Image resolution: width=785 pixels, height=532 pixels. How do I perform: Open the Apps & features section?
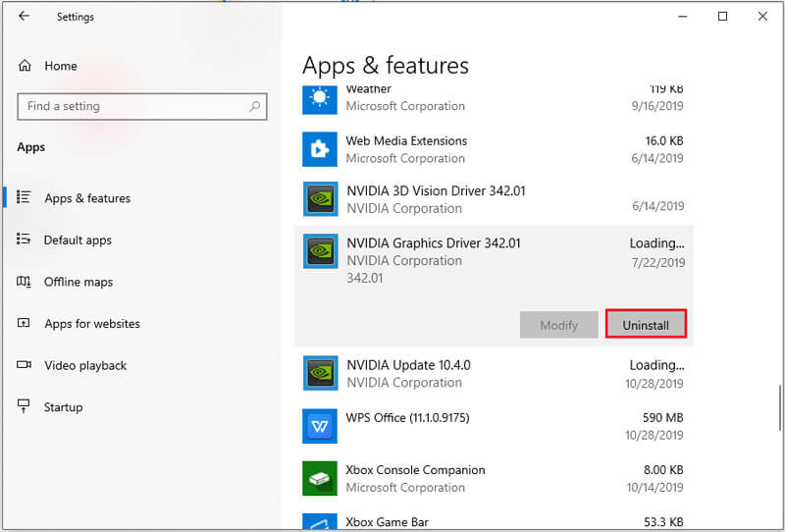click(x=87, y=198)
